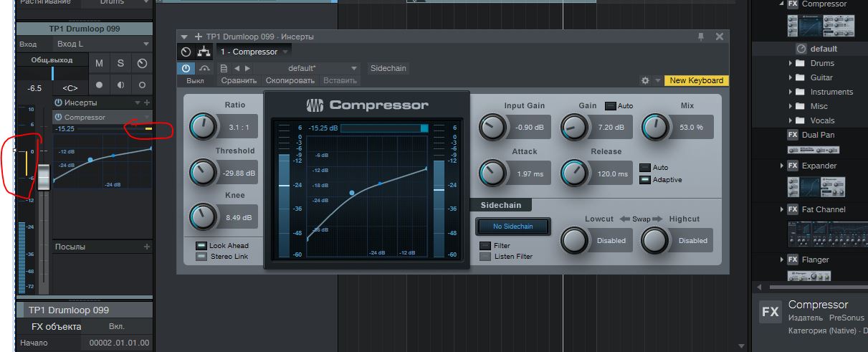This screenshot has width=868, height=352.
Task: Click the plugin window's add-insert plus icon
Action: (x=197, y=37)
